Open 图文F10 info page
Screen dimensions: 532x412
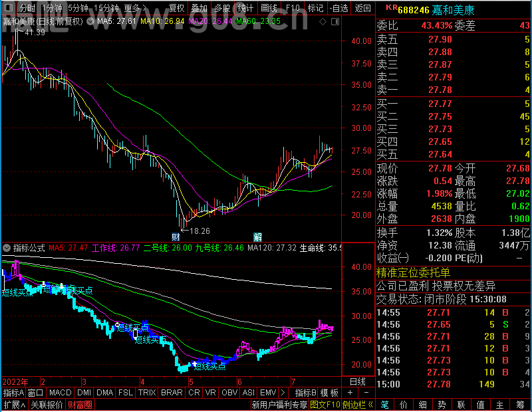[325, 405]
